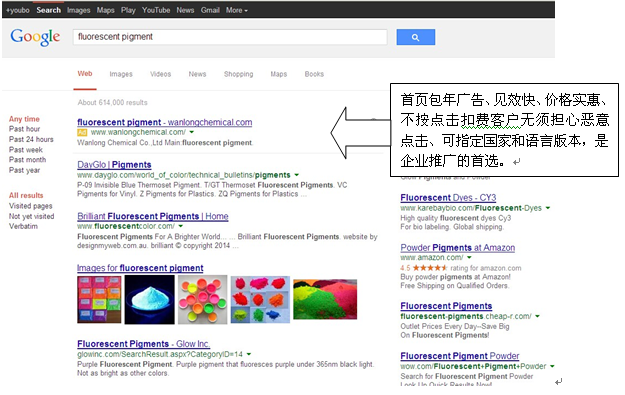Open the colorful paint jars image thumbnail
This screenshot has height=395, width=625.
[x=202, y=299]
